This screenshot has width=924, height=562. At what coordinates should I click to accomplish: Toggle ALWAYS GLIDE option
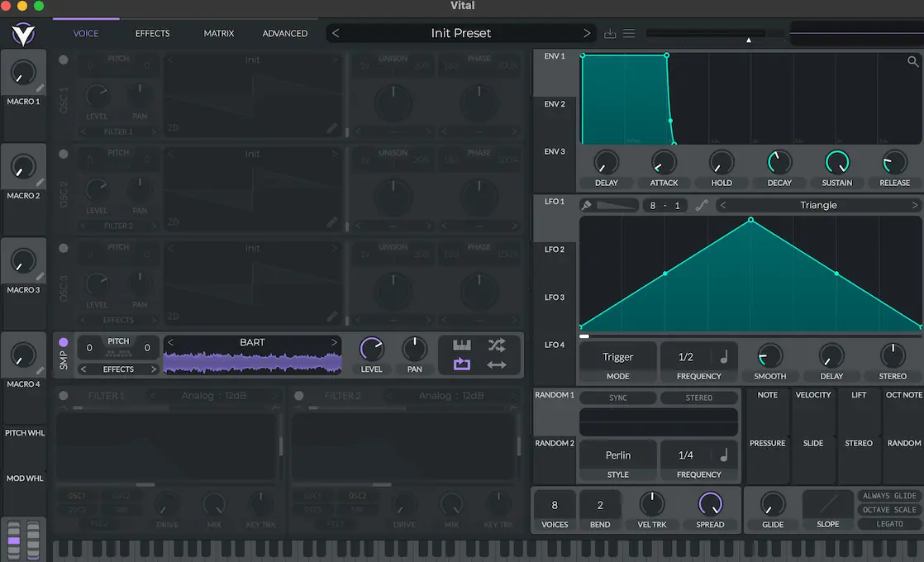(889, 495)
